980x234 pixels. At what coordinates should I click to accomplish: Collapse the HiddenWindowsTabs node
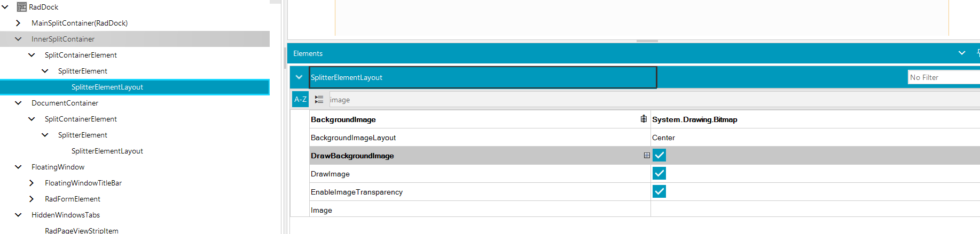click(18, 215)
